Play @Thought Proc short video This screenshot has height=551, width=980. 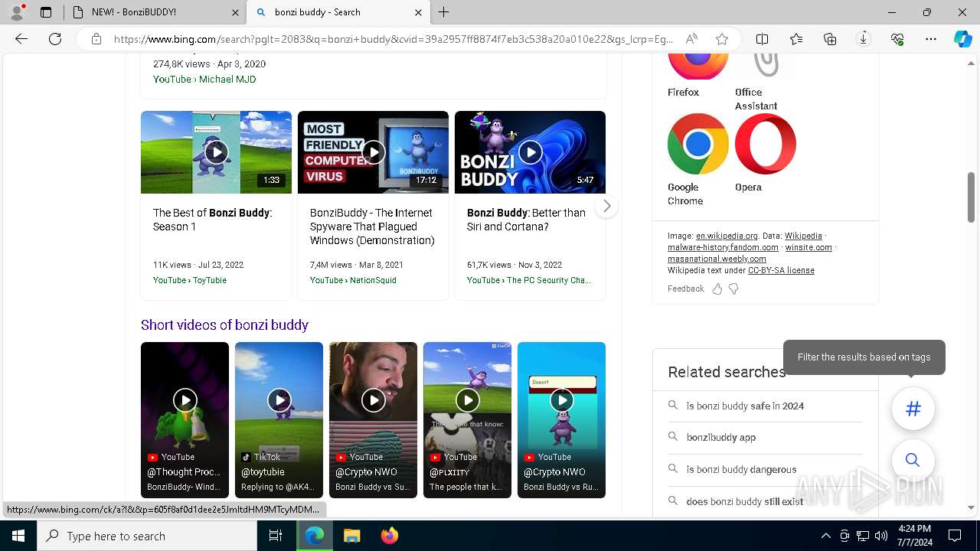point(185,420)
